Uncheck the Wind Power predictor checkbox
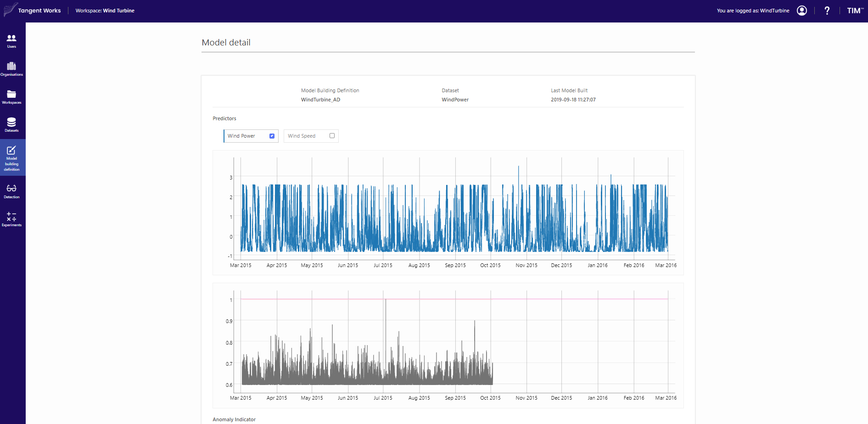 pyautogui.click(x=272, y=136)
